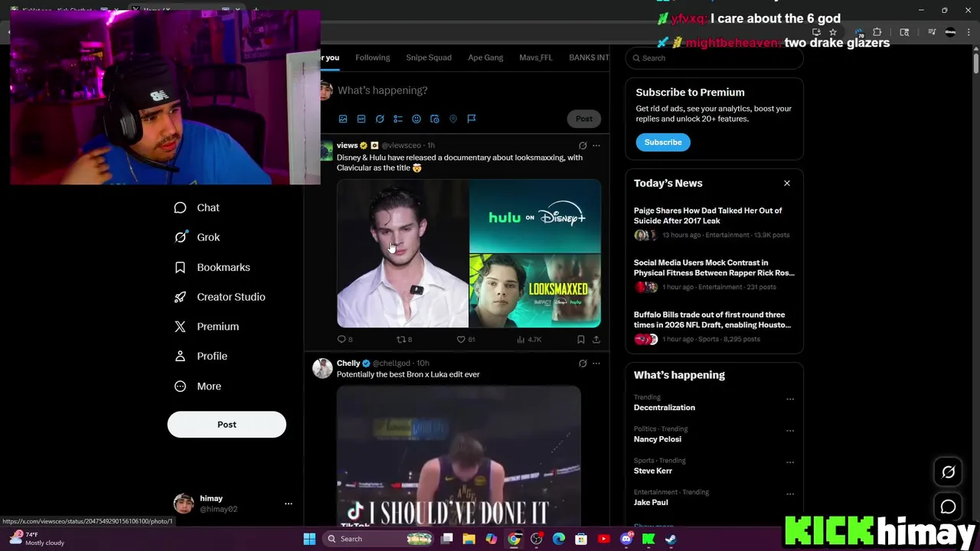Open the Decentralization trending topic
This screenshot has width=980, height=551.
(665, 408)
